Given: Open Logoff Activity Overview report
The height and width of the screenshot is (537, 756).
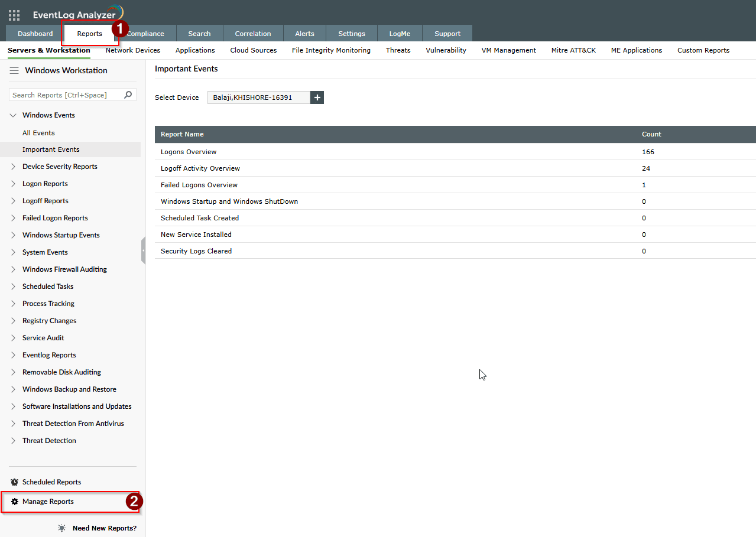Looking at the screenshot, I should 200,168.
